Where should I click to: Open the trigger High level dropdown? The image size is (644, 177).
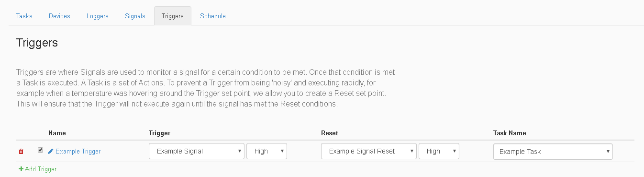266,151
